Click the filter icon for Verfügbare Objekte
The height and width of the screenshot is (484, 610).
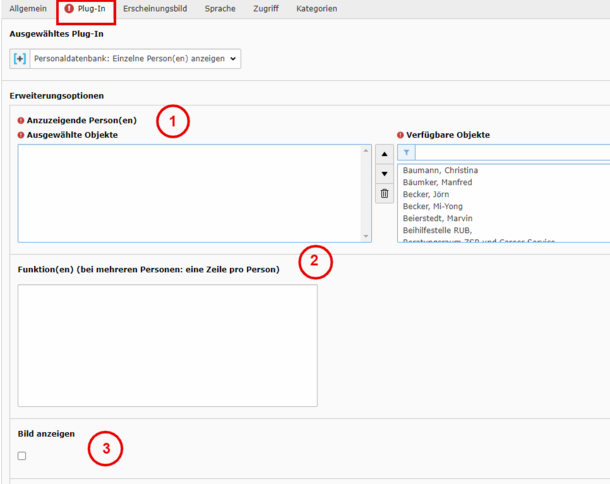[407, 153]
